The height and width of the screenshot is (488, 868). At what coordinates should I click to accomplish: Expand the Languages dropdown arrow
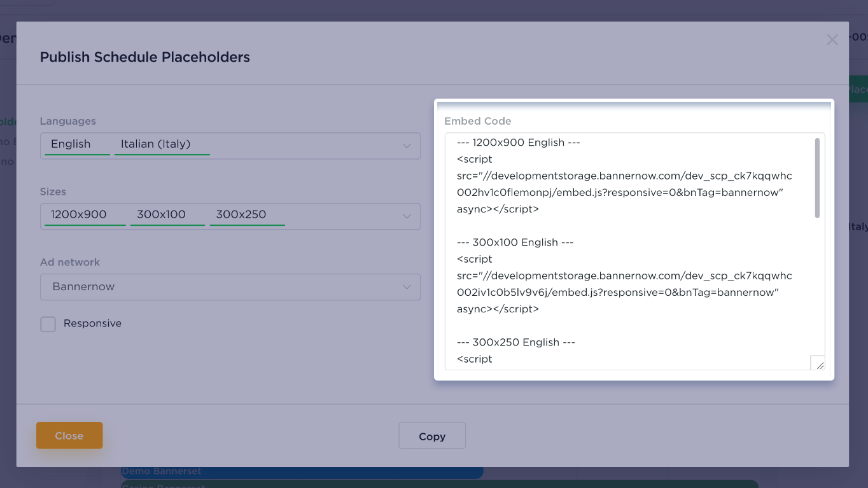pos(407,146)
